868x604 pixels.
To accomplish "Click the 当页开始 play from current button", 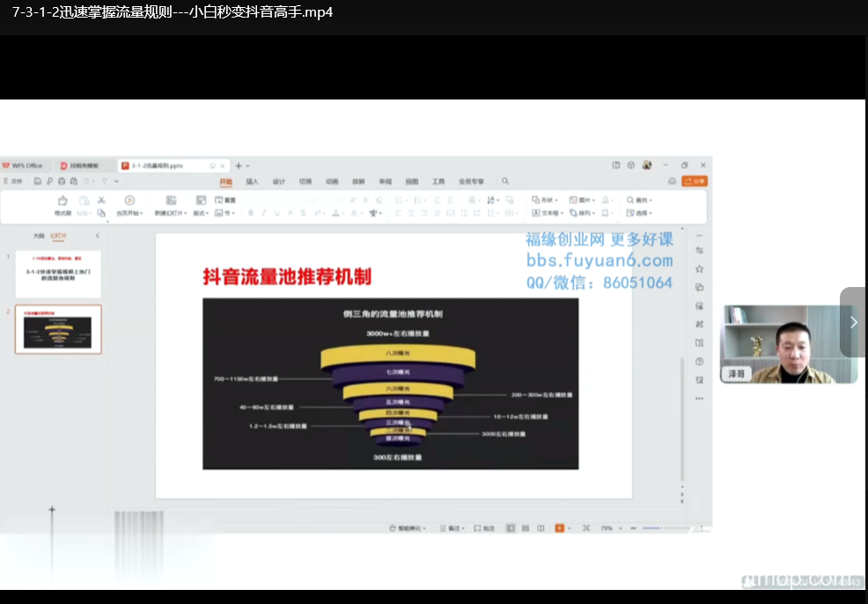I will 129,213.
